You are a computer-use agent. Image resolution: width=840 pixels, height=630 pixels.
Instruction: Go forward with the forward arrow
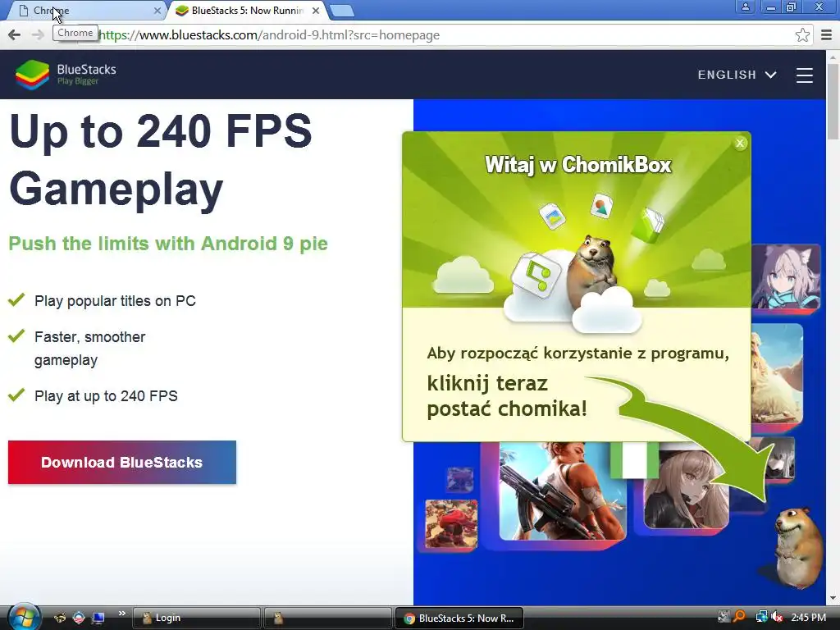[x=38, y=34]
